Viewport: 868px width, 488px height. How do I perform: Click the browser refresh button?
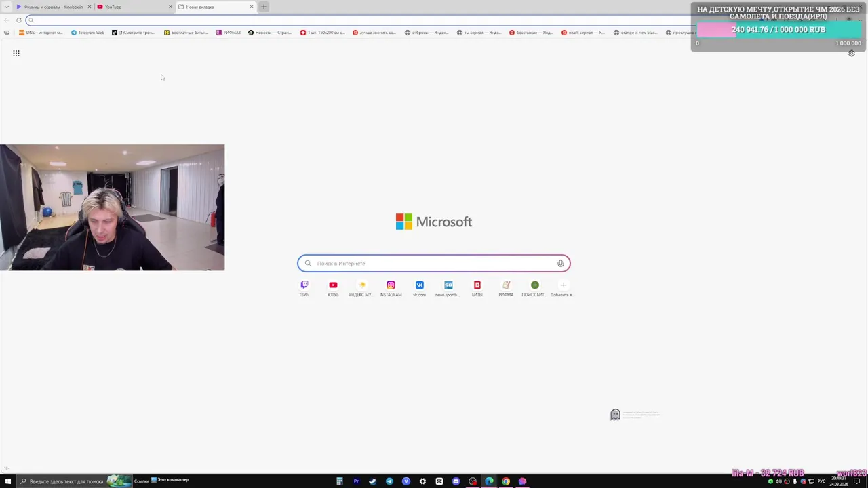(x=19, y=20)
